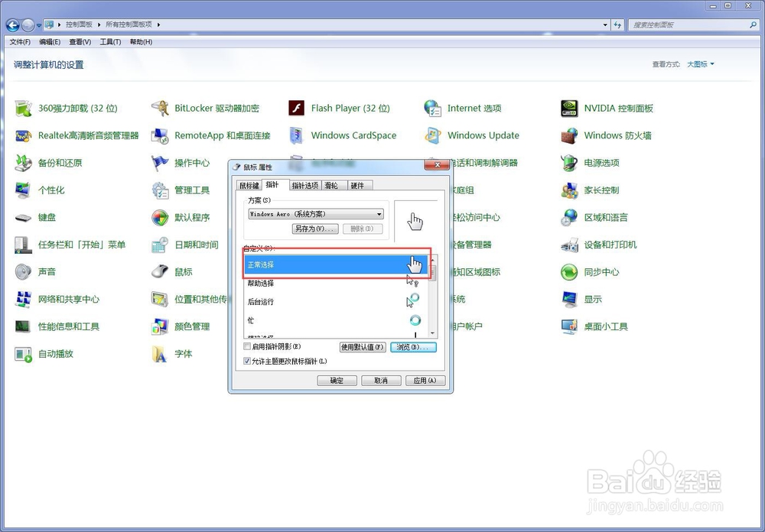Expand address bar history dropdown arrow
Image resolution: width=765 pixels, height=532 pixels.
tap(605, 24)
